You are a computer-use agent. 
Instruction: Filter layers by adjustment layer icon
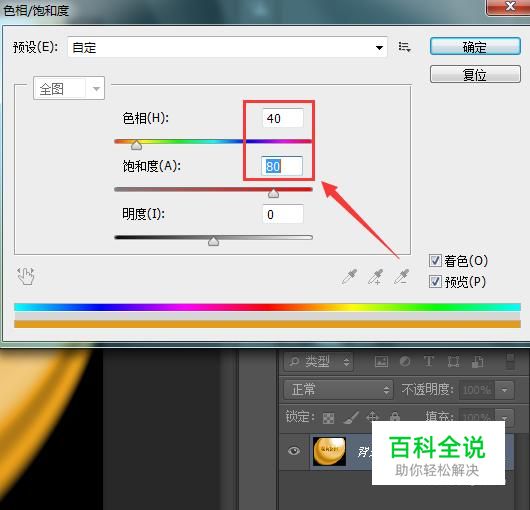[x=405, y=362]
